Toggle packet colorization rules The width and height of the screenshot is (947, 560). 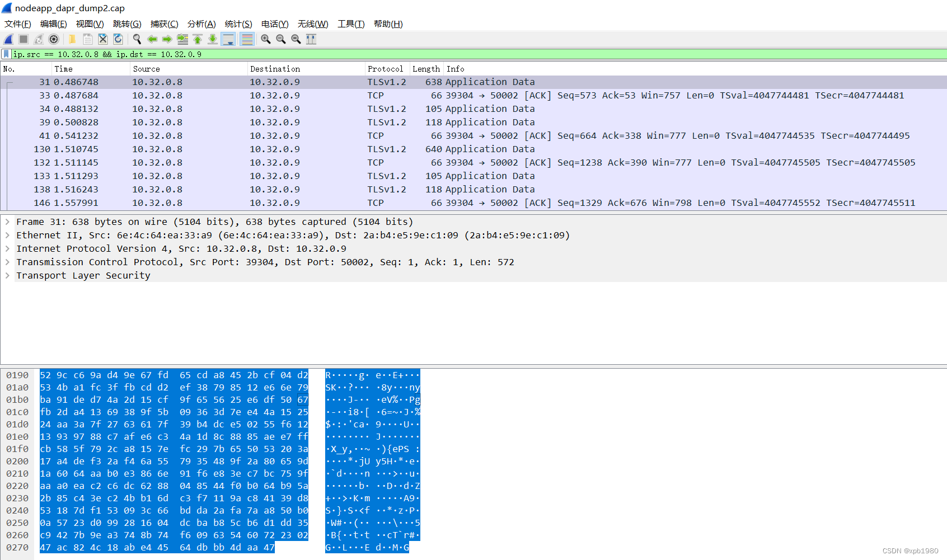[x=247, y=39]
